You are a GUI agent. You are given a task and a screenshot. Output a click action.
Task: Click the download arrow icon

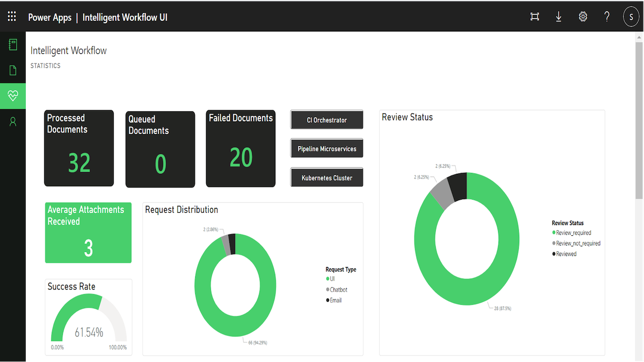558,17
